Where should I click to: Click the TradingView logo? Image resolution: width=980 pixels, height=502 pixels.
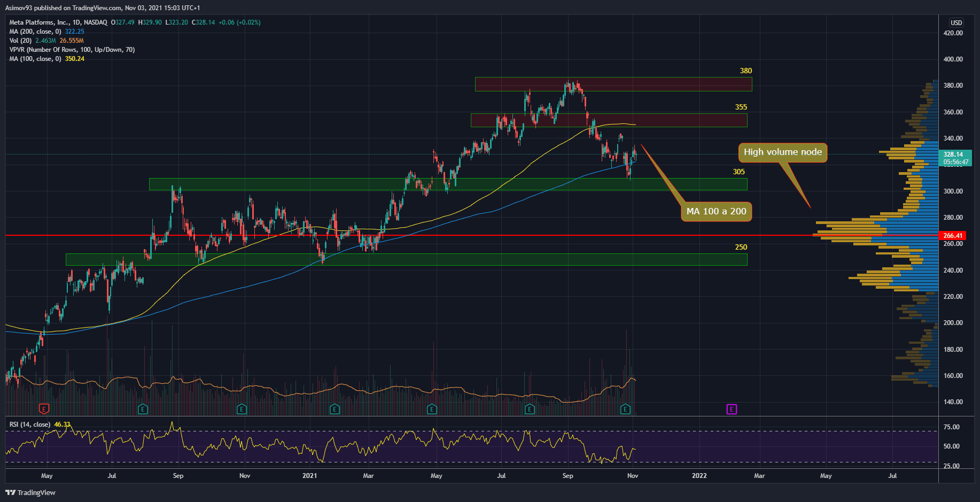pos(31,492)
